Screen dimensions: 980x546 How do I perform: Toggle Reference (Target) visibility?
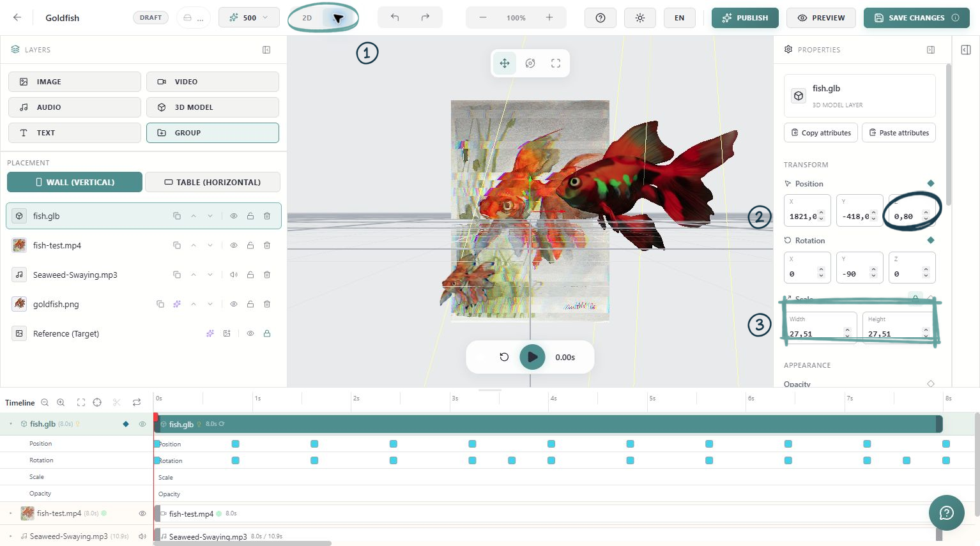click(250, 333)
